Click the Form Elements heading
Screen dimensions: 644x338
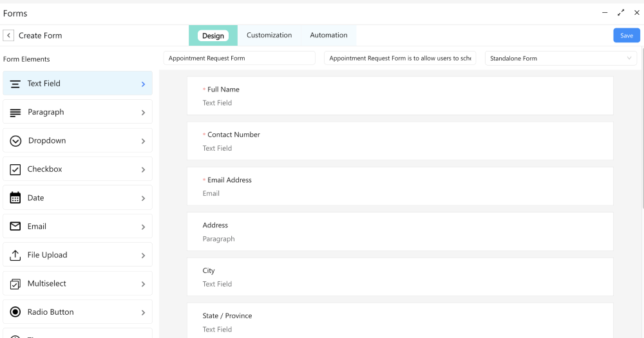[26, 59]
